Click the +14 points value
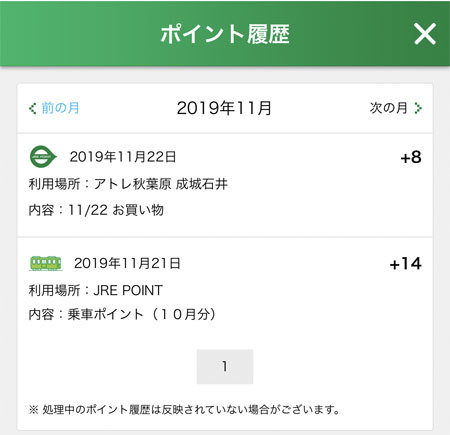 coord(406,264)
